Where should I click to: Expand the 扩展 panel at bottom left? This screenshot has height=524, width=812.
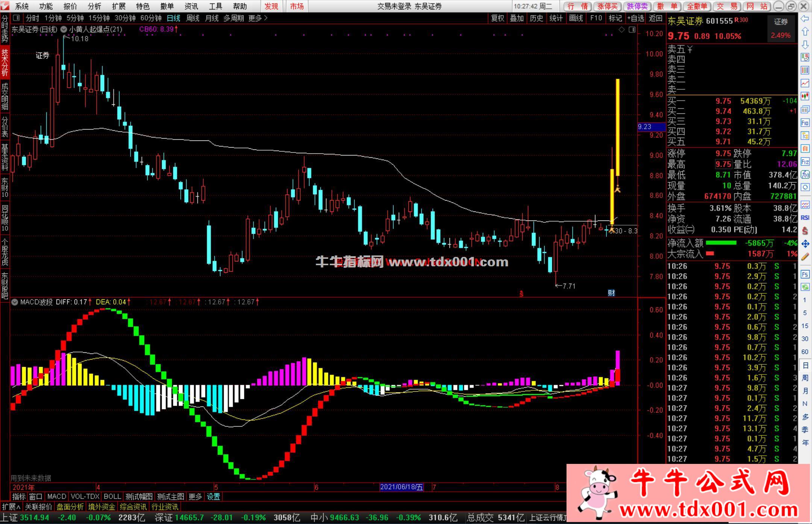pyautogui.click(x=11, y=507)
